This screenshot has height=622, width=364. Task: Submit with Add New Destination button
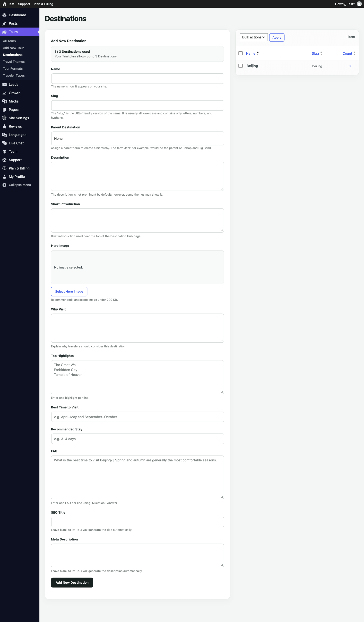coord(72,582)
